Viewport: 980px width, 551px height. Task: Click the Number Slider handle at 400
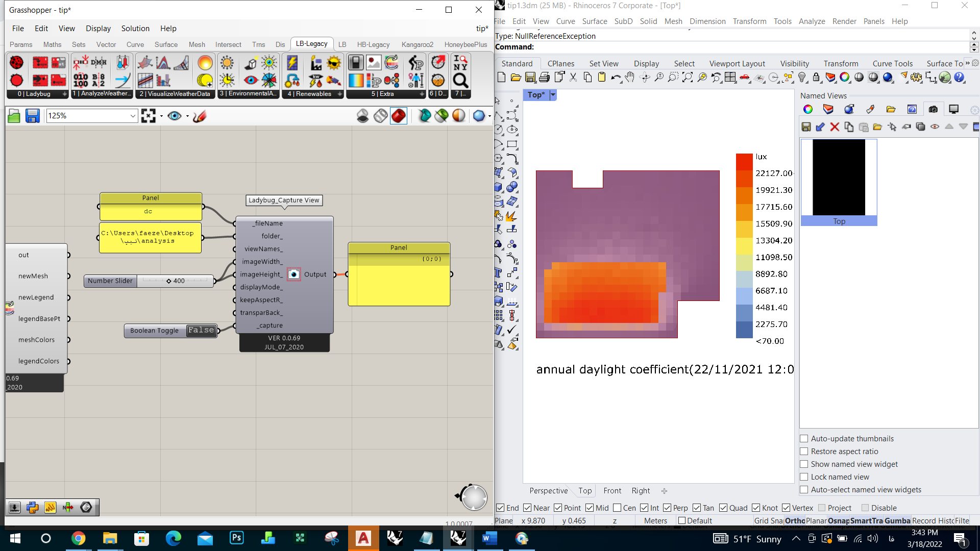click(x=169, y=281)
